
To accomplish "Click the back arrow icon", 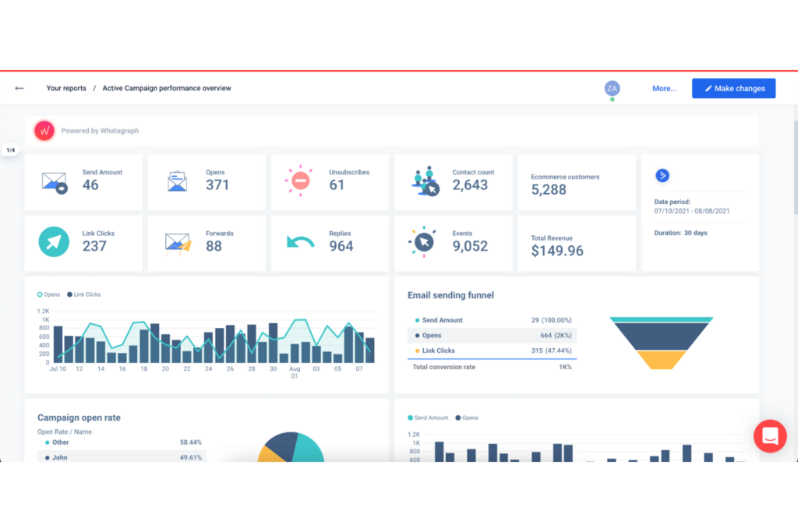I will tap(19, 89).
